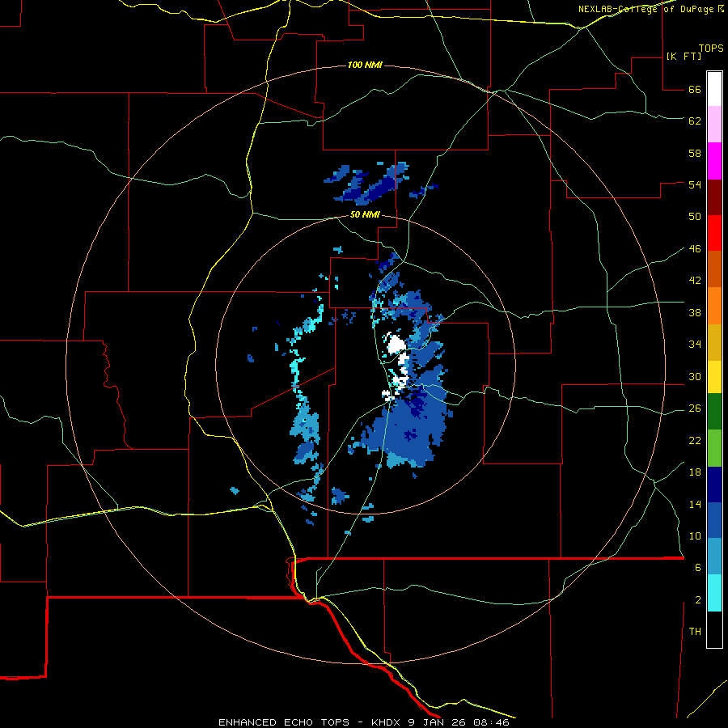
Task: Click the 'TH' legend label
Action: [695, 631]
